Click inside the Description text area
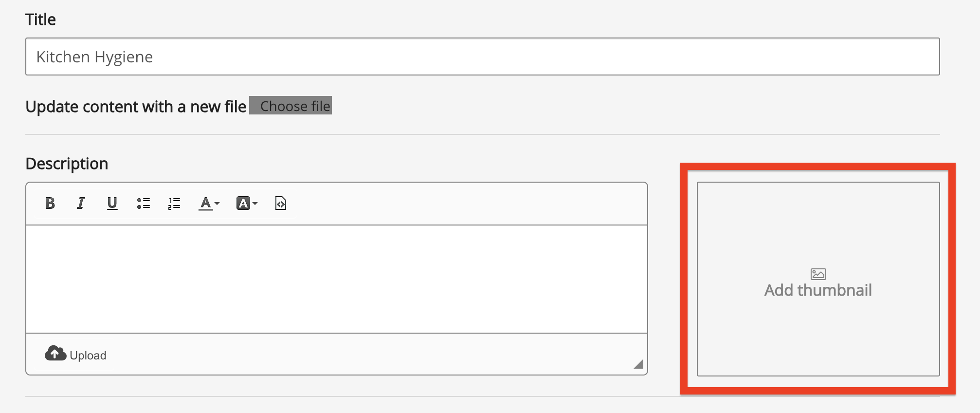980x413 pixels. tap(336, 279)
